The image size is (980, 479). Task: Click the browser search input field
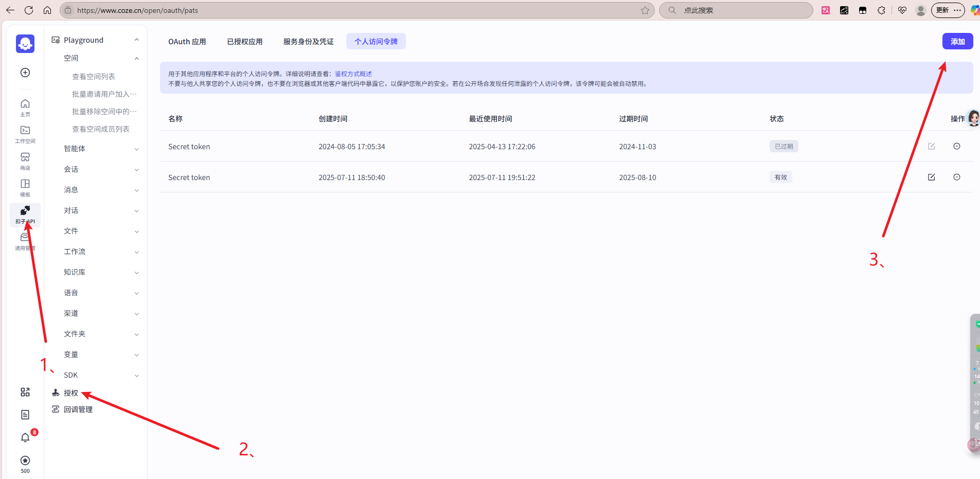coord(741,10)
